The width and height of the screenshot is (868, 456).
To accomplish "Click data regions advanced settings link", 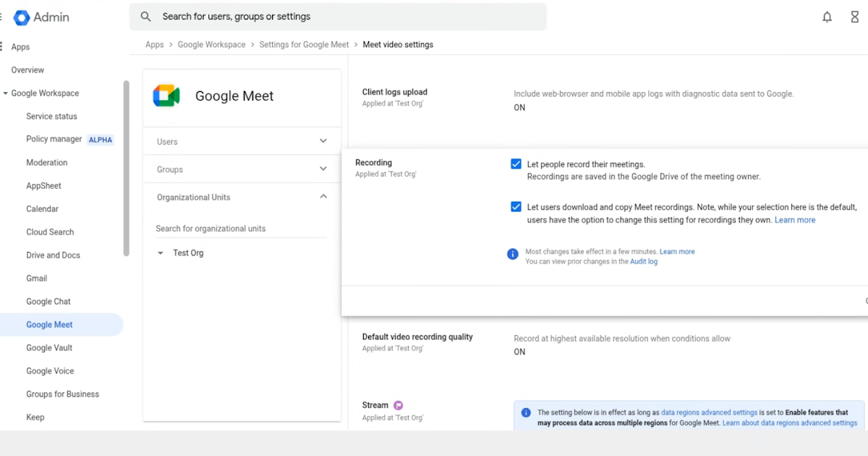I will coord(709,412).
